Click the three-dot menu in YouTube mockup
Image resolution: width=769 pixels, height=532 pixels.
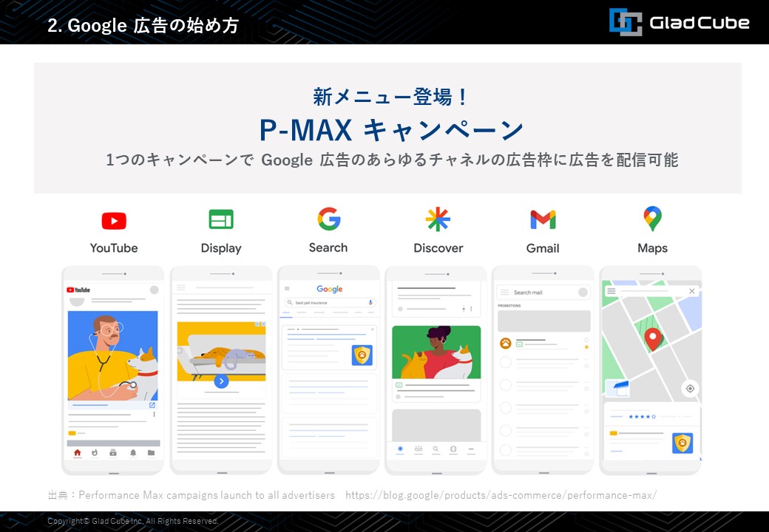coord(154,415)
